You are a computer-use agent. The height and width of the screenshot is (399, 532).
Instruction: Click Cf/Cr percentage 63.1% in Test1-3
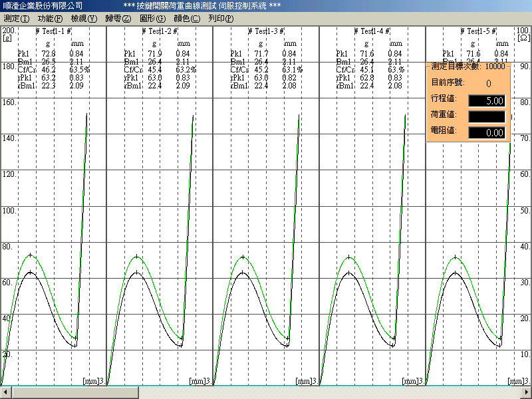(x=293, y=70)
